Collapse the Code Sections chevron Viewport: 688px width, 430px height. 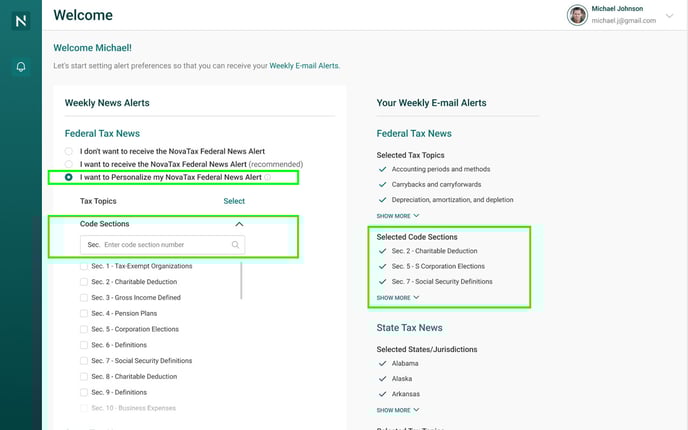coord(239,224)
